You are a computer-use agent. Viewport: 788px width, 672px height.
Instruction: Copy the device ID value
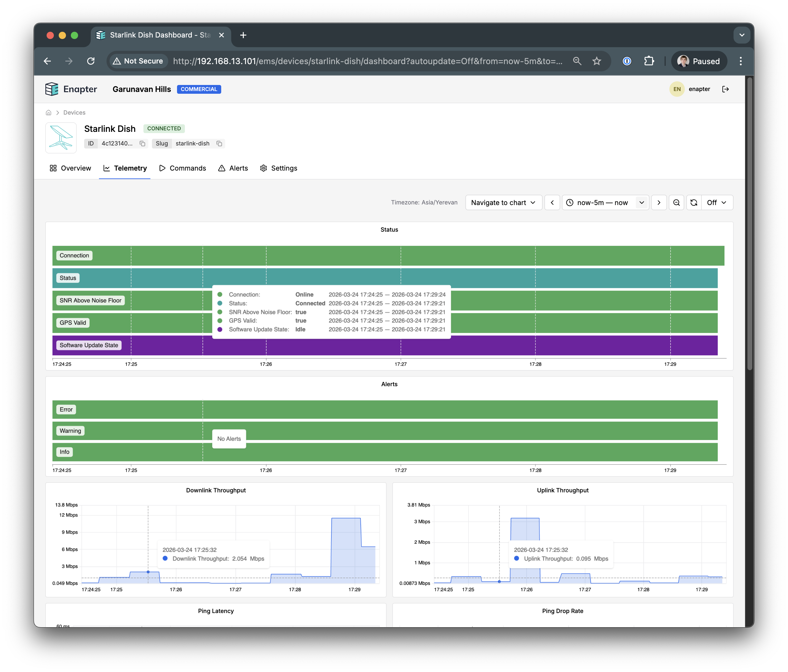pyautogui.click(x=143, y=143)
